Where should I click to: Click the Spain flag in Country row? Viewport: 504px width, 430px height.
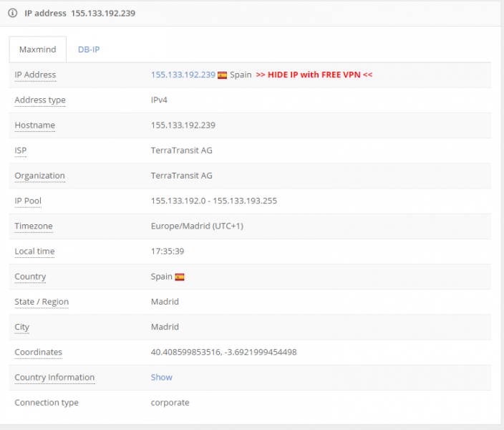coord(180,277)
